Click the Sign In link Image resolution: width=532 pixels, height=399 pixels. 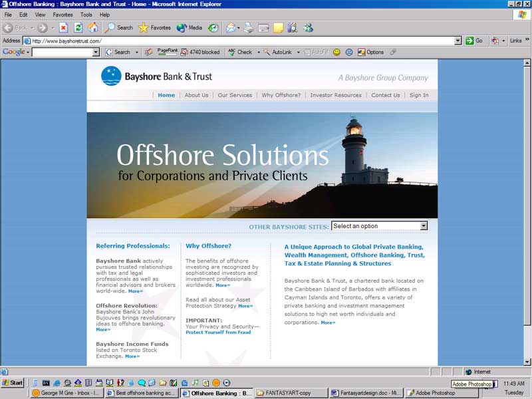click(419, 95)
